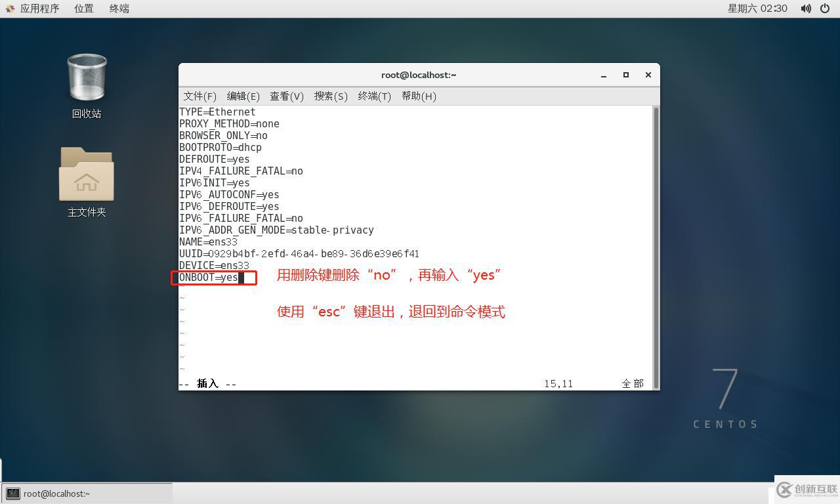Screen dimensions: 840x504
Task: Click the power icon in top bar
Action: (x=826, y=9)
